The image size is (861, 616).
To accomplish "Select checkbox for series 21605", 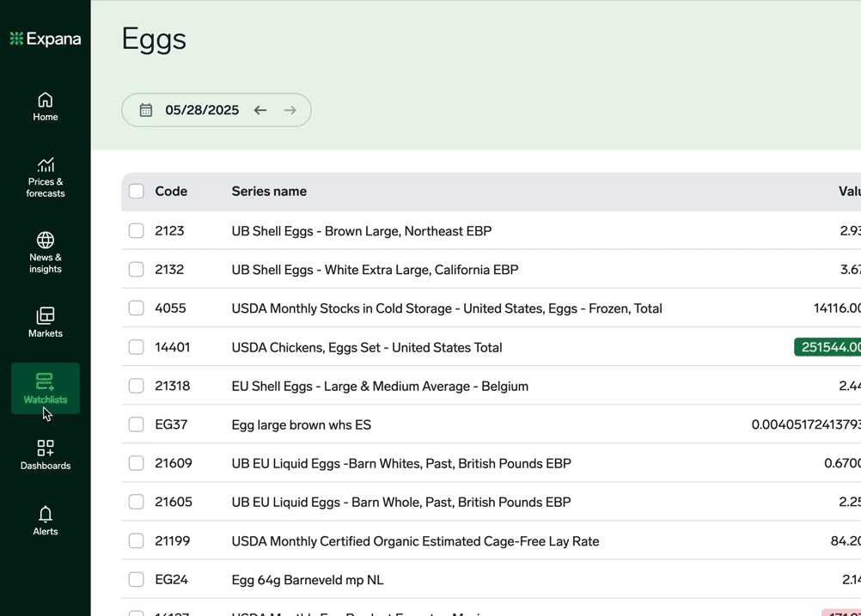I will (136, 502).
